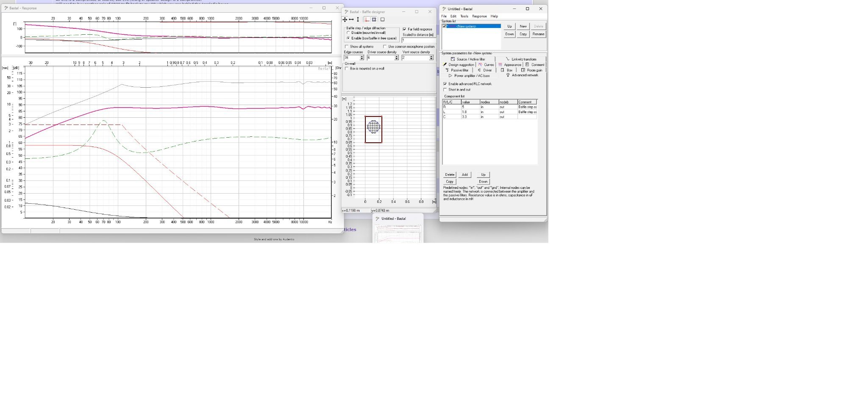Screen dimensions: 868x410
Task: Click New button in System list
Action: [x=523, y=26]
